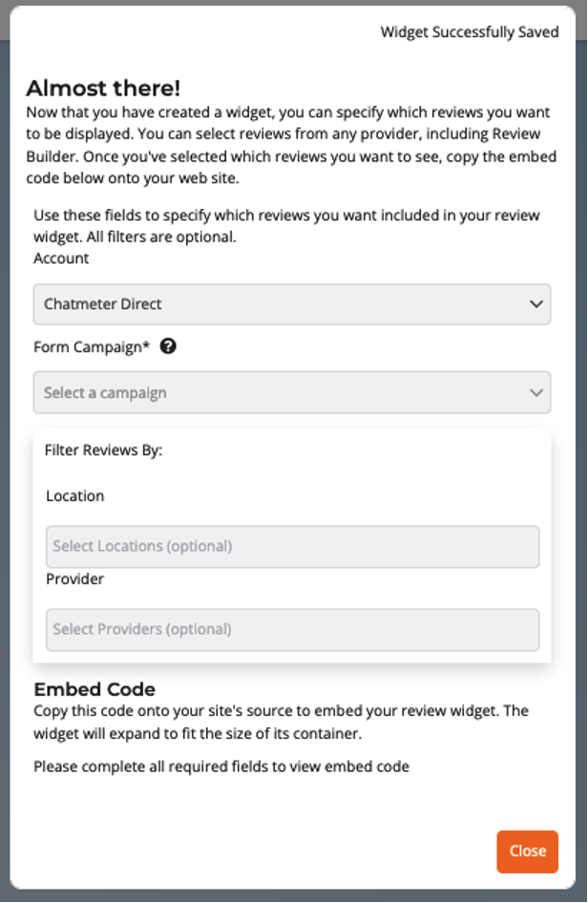The height and width of the screenshot is (903, 588).
Task: Click inside the Select Locations input field
Action: coord(292,546)
